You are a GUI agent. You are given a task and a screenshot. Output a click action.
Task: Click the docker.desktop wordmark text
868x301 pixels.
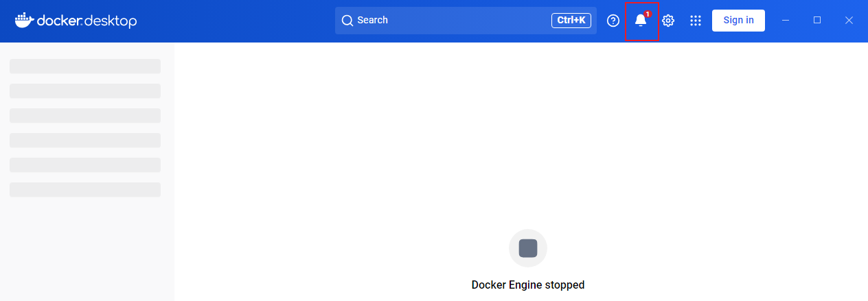point(86,21)
